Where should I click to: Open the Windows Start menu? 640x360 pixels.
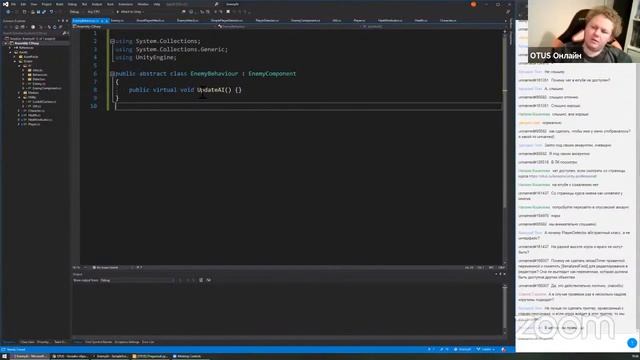pos(5,356)
